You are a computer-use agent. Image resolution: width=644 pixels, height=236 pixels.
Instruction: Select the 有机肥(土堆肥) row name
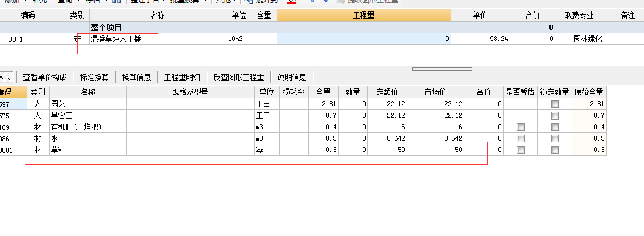88,127
